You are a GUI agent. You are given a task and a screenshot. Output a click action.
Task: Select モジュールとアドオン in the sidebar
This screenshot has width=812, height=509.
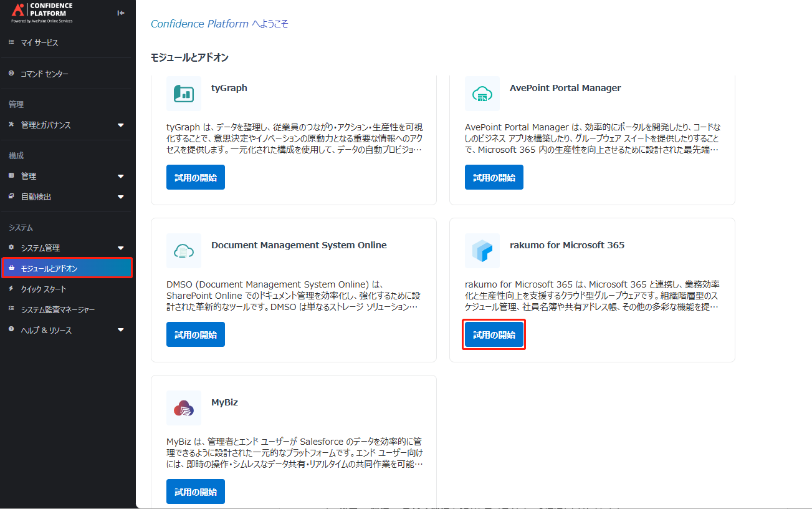tap(67, 268)
